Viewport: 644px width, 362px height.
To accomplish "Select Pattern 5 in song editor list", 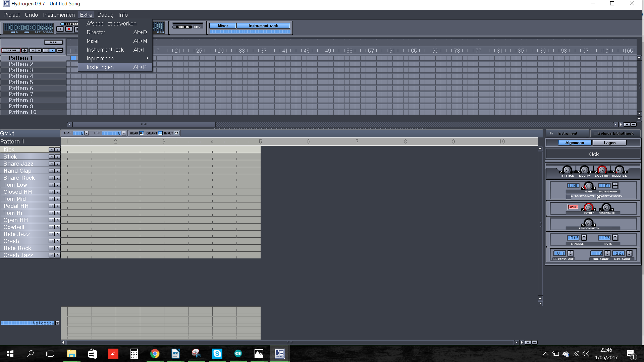I will coord(21,82).
